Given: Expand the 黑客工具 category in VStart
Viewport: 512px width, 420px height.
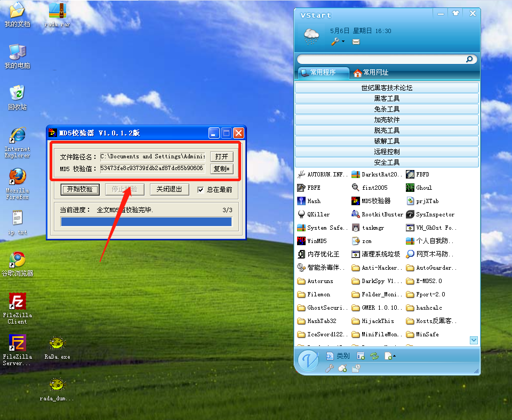Looking at the screenshot, I should tap(387, 98).
